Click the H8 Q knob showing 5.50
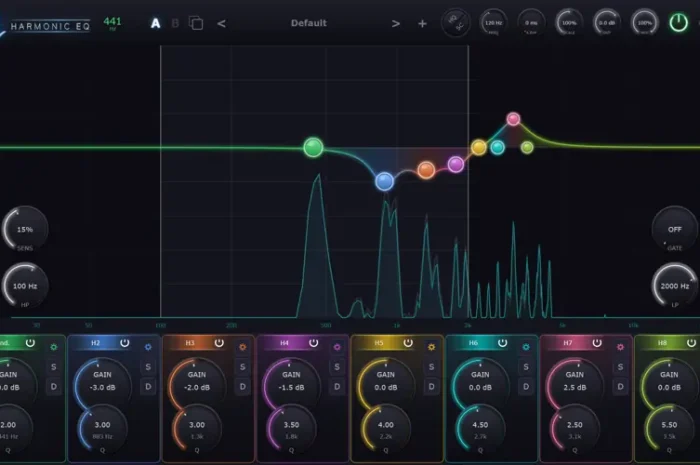Screen dimensions: 700x465 669,428
